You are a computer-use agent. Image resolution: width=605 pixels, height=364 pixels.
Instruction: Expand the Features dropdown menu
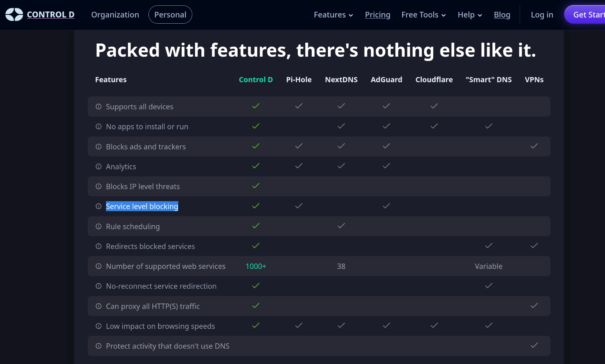333,15
